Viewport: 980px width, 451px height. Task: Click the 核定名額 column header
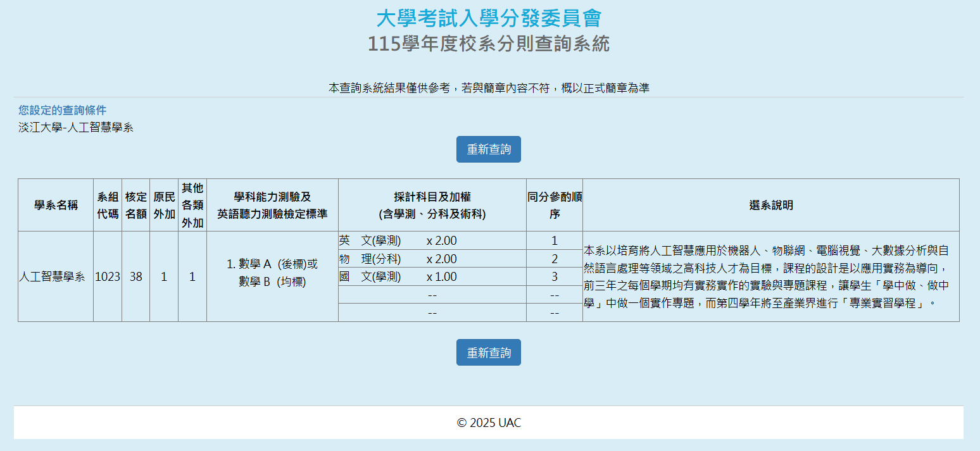pos(136,205)
